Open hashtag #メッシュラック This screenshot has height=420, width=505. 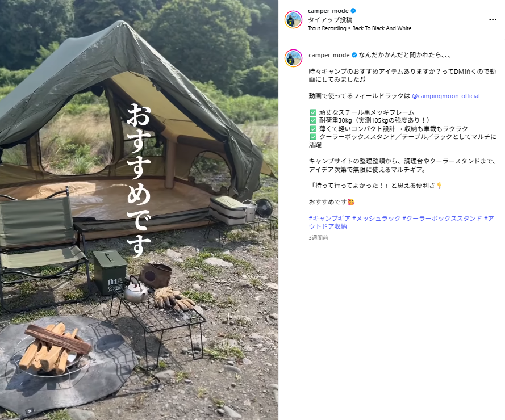click(376, 218)
